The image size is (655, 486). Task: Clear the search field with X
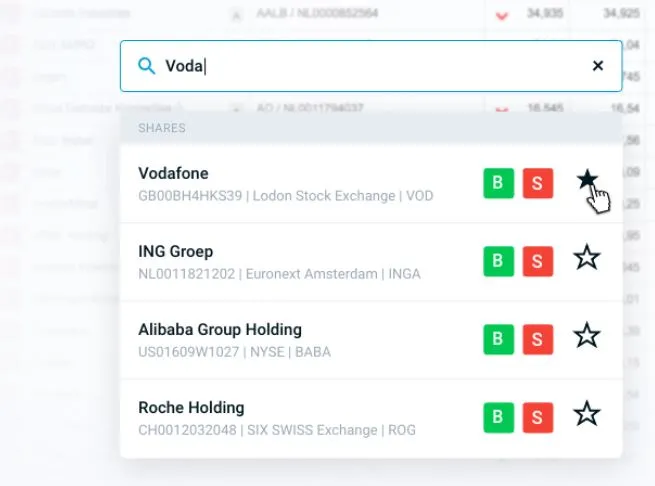[x=598, y=66]
